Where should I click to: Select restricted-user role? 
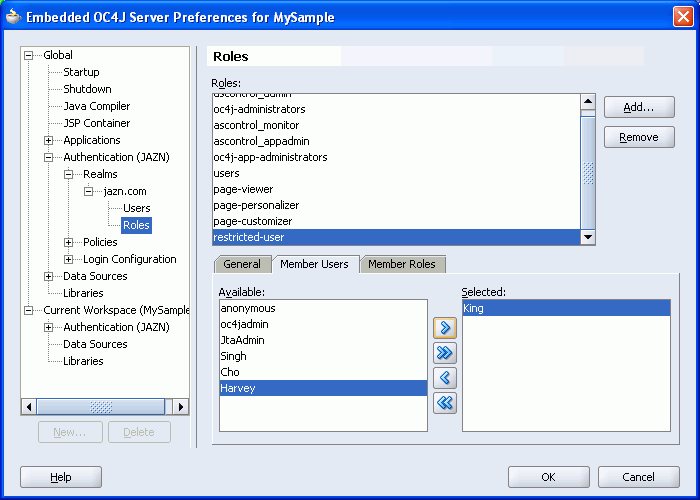click(x=396, y=238)
